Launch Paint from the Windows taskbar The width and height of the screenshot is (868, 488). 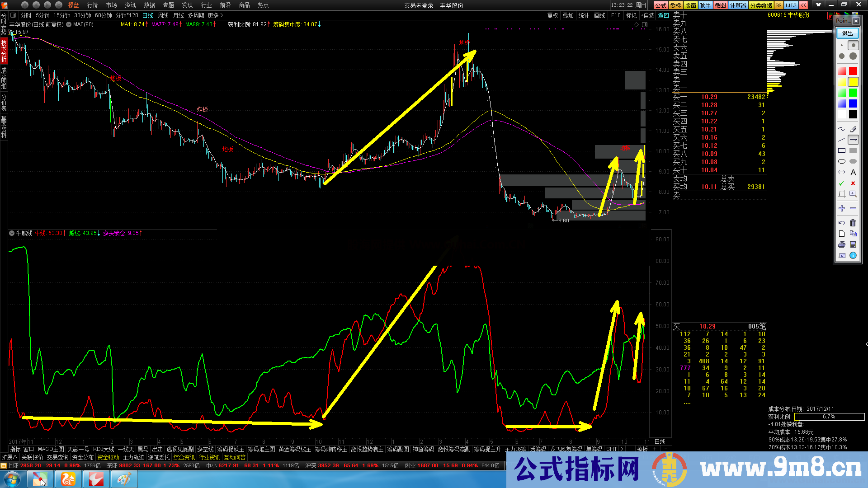click(124, 479)
